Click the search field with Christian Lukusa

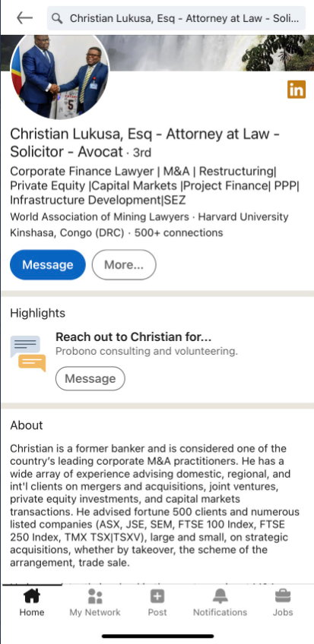point(176,18)
